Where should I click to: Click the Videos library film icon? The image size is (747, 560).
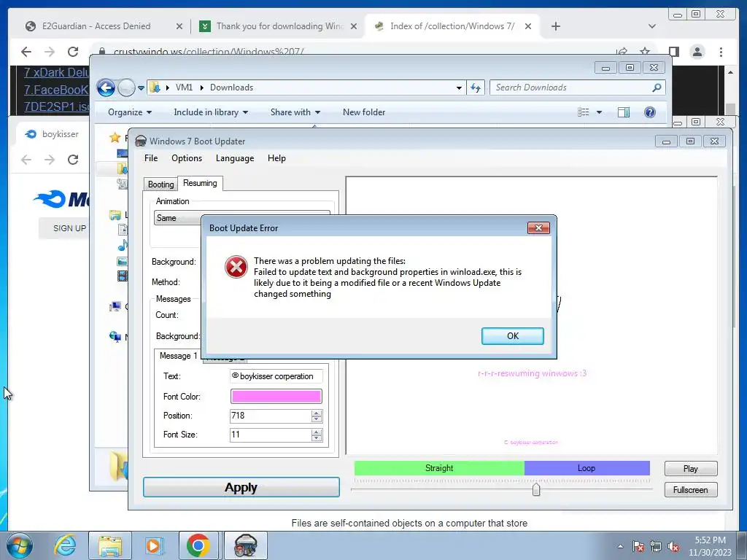(123, 276)
